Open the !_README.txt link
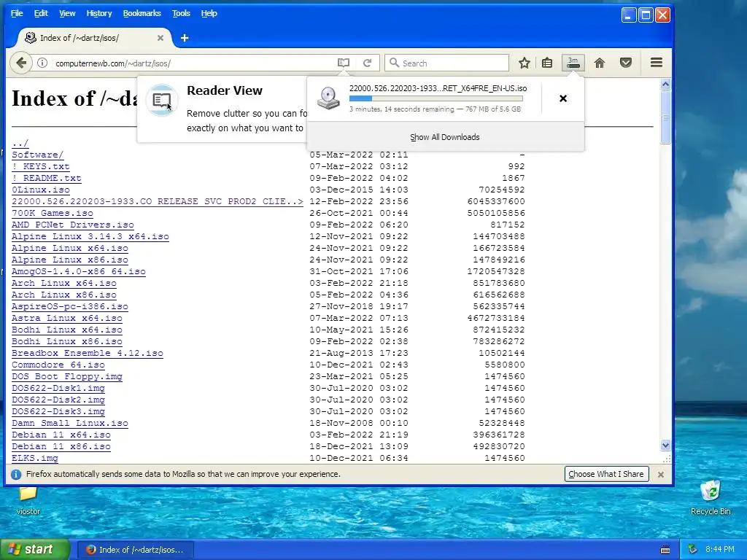The width and height of the screenshot is (747, 560). 46,178
